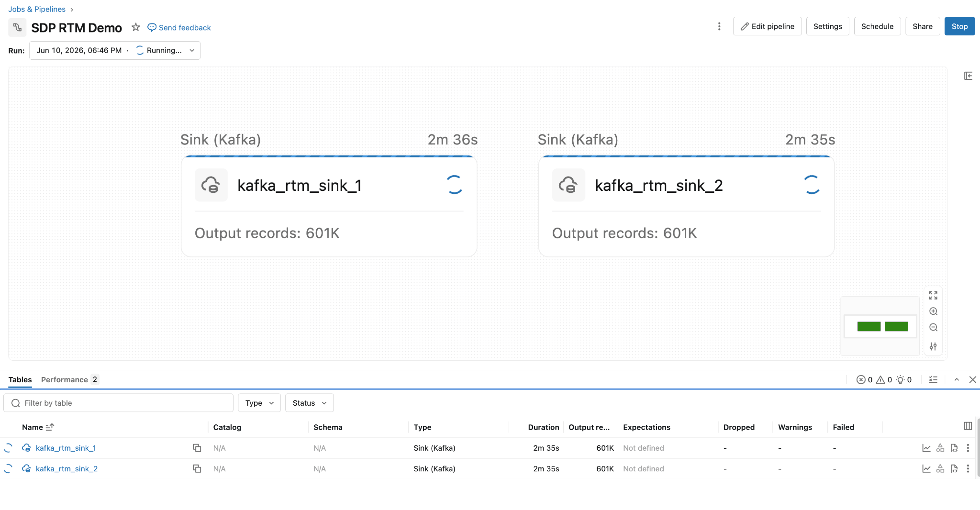Click the errors count indicator

tap(864, 379)
